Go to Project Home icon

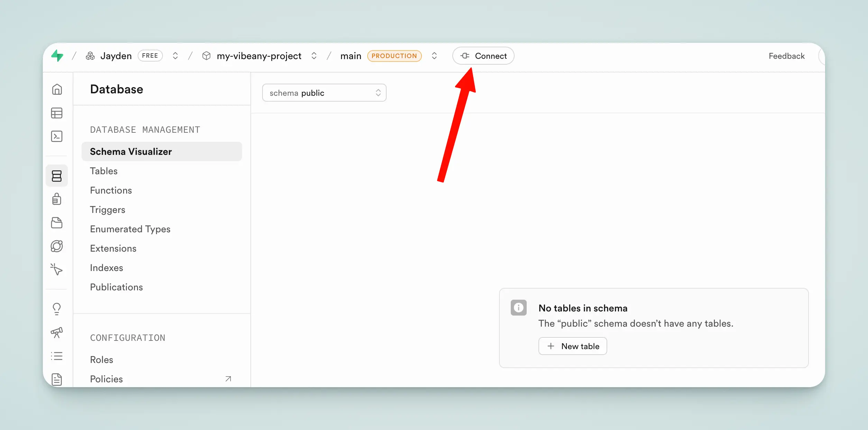point(57,90)
